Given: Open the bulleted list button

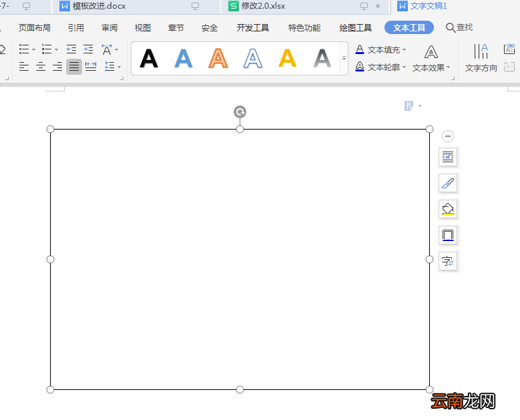Looking at the screenshot, I should pyautogui.click(x=24, y=49).
